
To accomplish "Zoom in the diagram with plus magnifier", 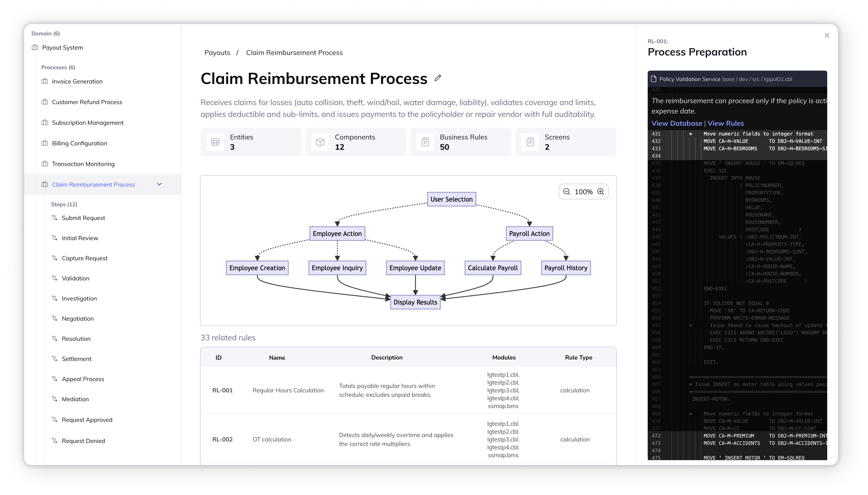I will (601, 192).
